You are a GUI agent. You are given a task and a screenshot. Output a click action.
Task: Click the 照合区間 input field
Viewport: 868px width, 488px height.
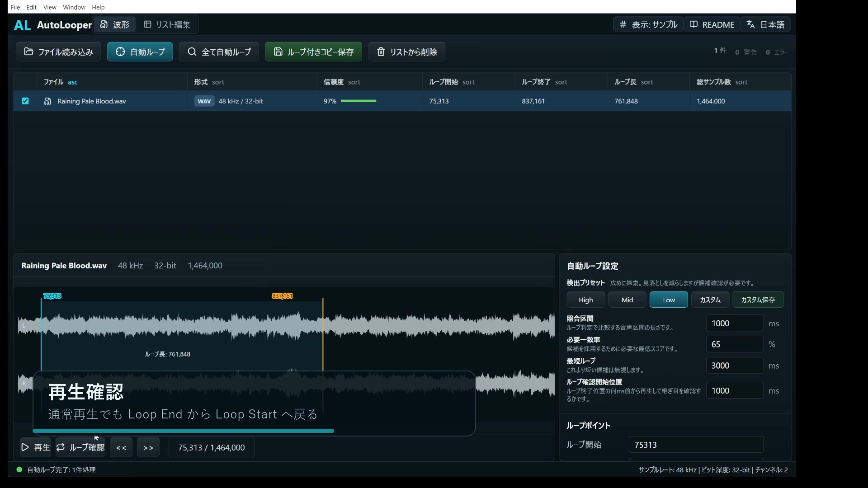point(735,324)
